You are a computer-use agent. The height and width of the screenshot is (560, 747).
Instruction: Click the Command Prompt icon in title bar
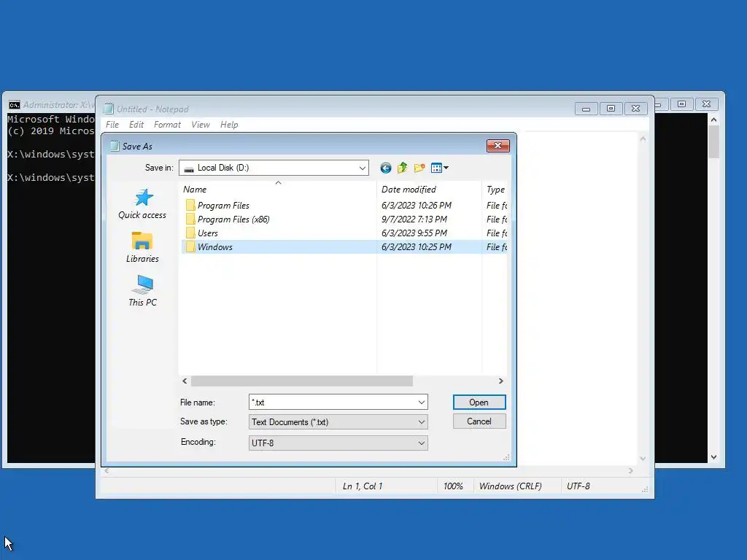(15, 105)
